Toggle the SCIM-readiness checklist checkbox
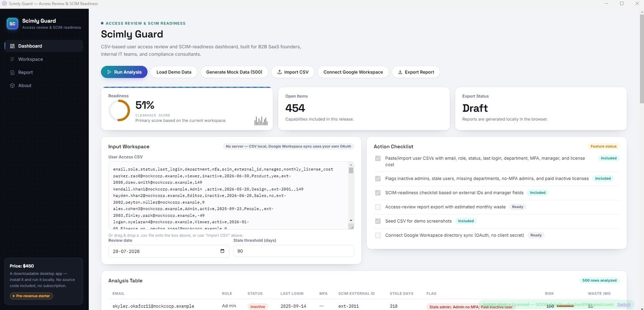This screenshot has height=310, width=644. pos(378,193)
